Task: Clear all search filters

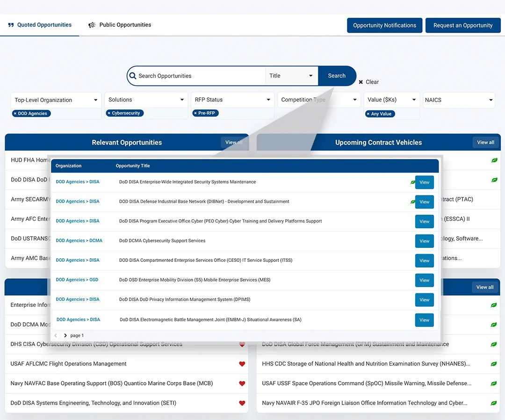Action: (369, 82)
